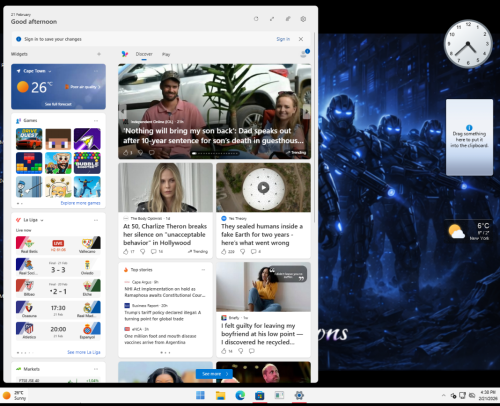Open the profile notifications icon
This screenshot has width=500, height=406.
305,53
